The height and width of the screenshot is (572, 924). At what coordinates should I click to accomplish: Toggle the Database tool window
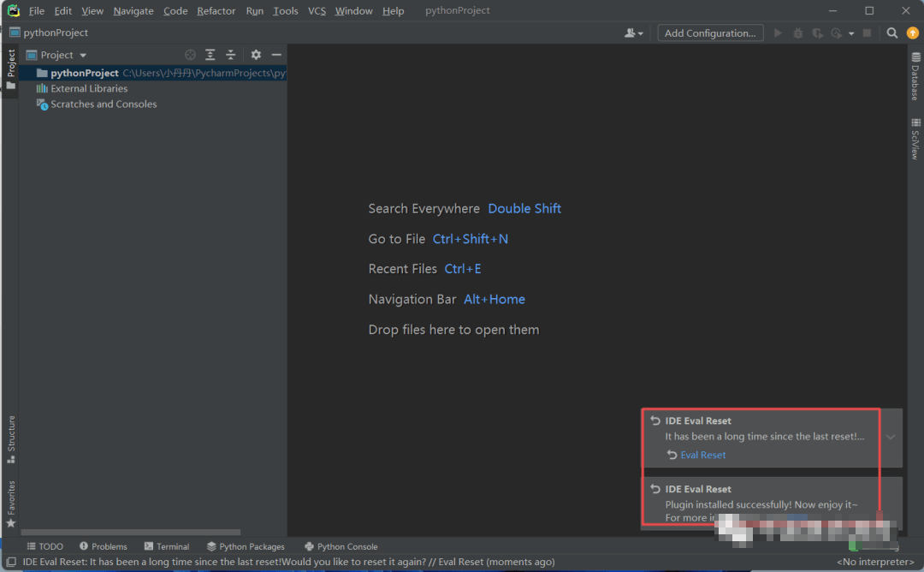click(x=915, y=77)
